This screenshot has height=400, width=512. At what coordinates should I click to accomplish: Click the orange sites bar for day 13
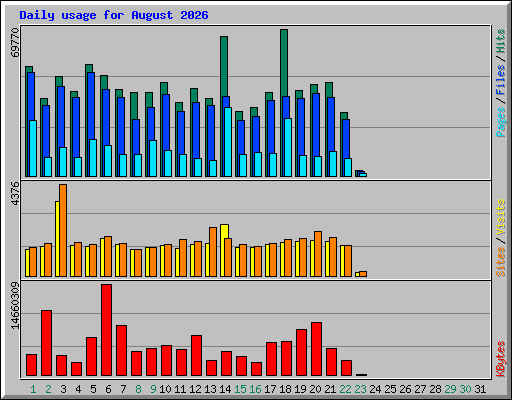point(213,252)
